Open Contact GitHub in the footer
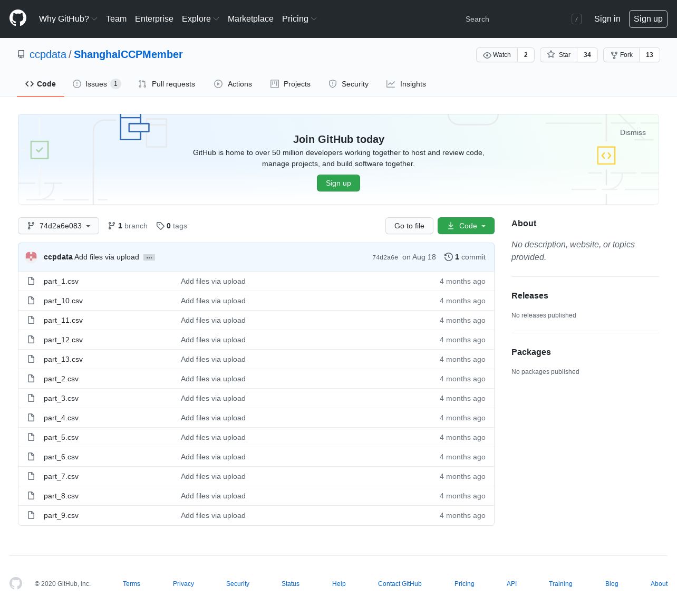The height and width of the screenshot is (616, 677). [x=400, y=584]
